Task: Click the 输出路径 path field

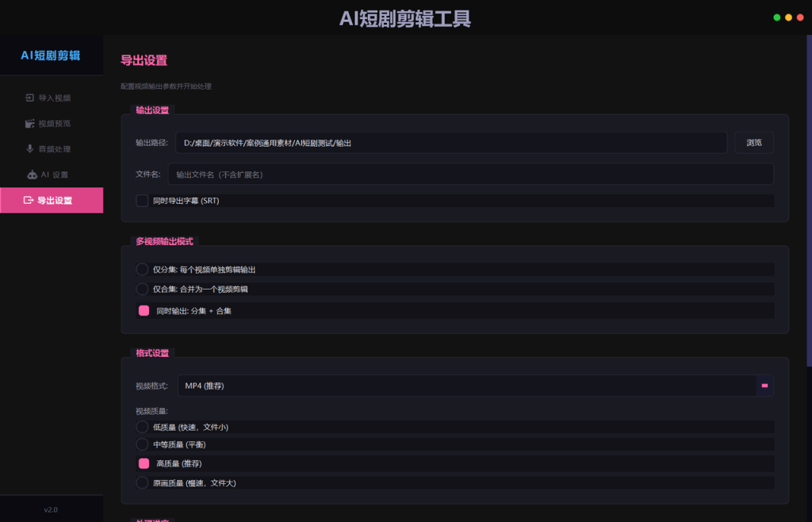Action: (x=451, y=143)
